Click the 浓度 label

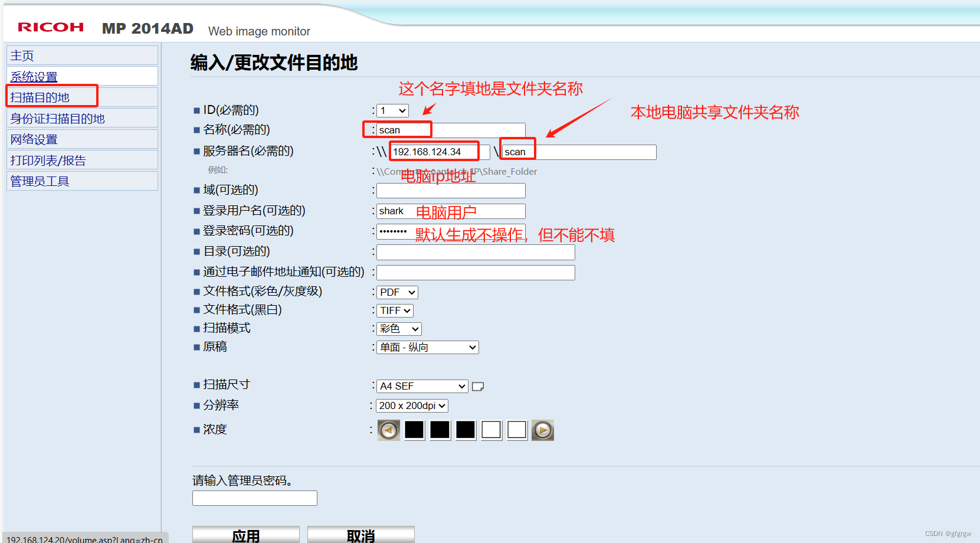pos(215,429)
